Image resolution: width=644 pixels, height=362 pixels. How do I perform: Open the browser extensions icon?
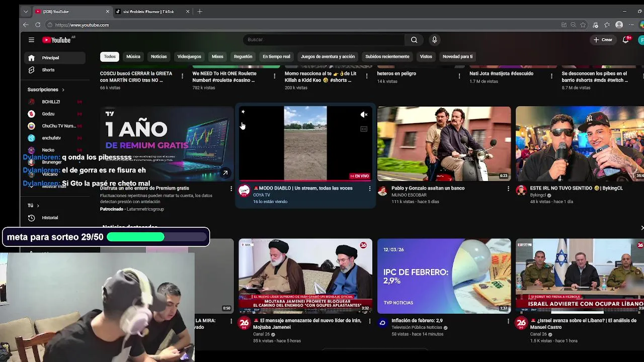tap(596, 25)
